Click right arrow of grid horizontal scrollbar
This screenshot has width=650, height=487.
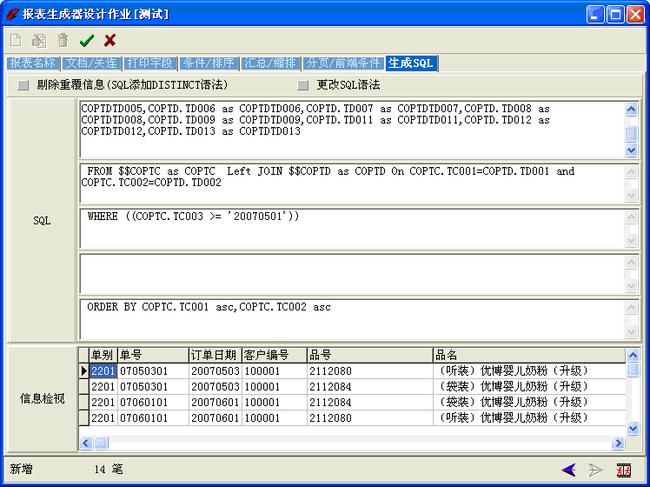pyautogui.click(x=618, y=443)
